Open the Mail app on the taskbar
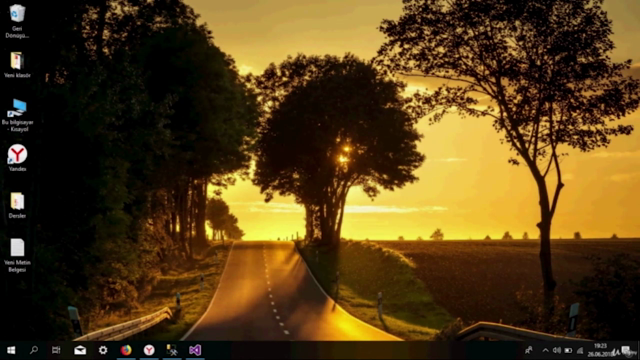 click(x=80, y=350)
